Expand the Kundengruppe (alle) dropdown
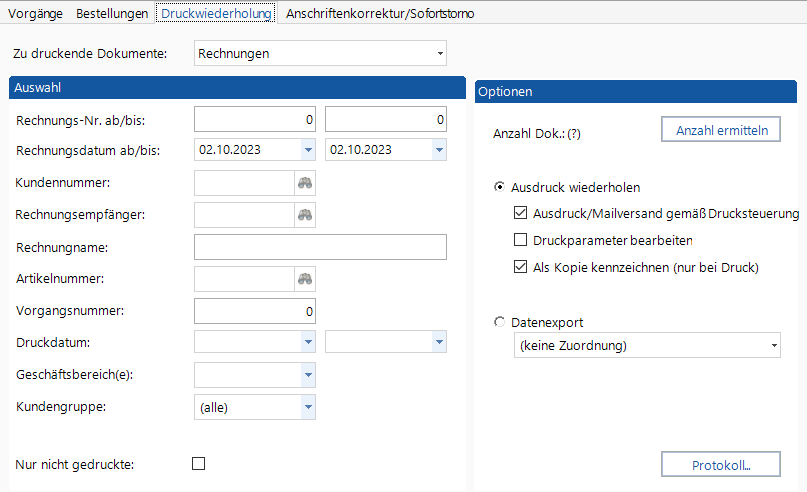The image size is (807, 492). [x=308, y=407]
